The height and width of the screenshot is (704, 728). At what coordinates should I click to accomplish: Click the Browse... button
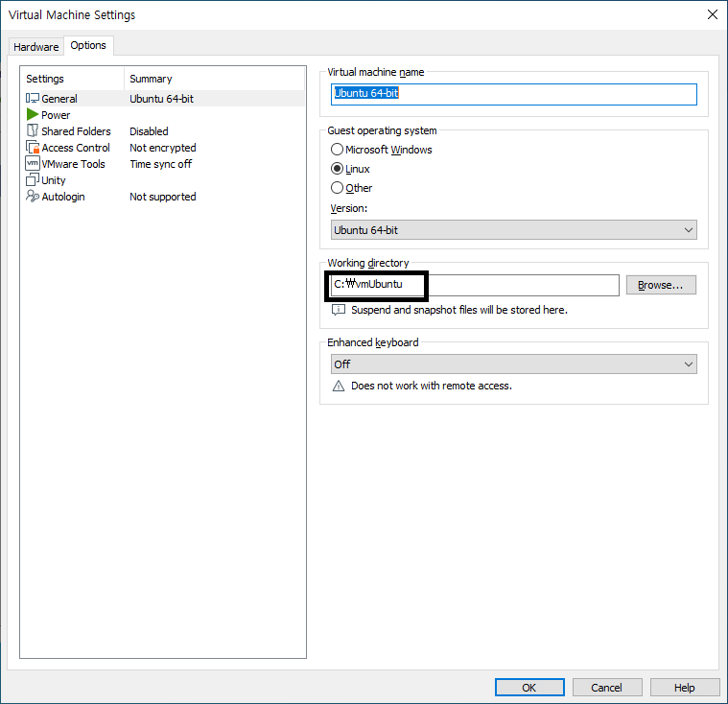[x=661, y=285]
